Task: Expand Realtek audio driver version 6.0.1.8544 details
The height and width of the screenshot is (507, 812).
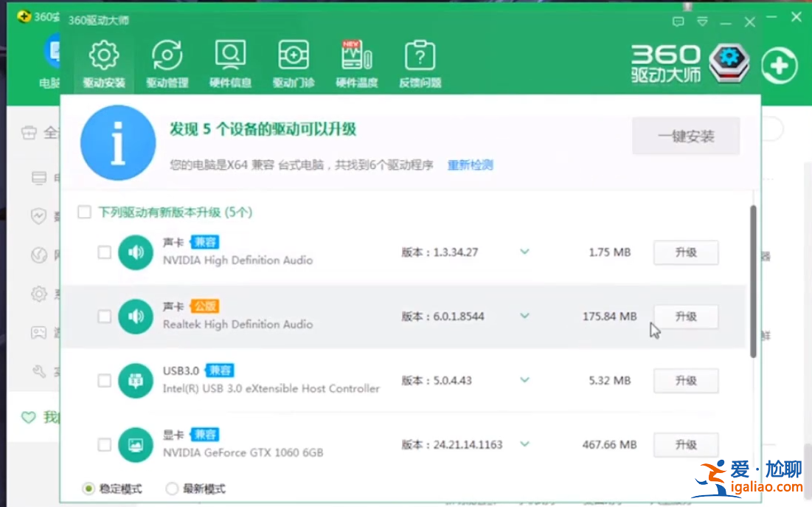Action: click(x=524, y=316)
